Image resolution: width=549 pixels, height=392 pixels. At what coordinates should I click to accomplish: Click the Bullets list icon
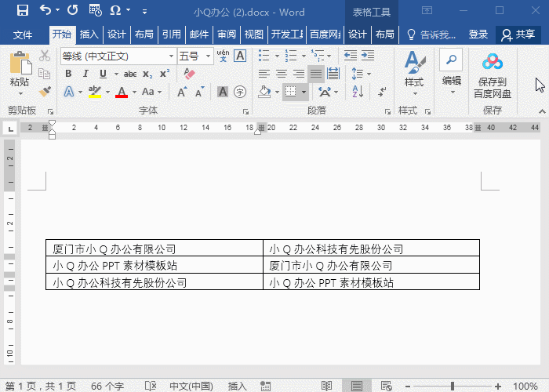click(x=264, y=56)
